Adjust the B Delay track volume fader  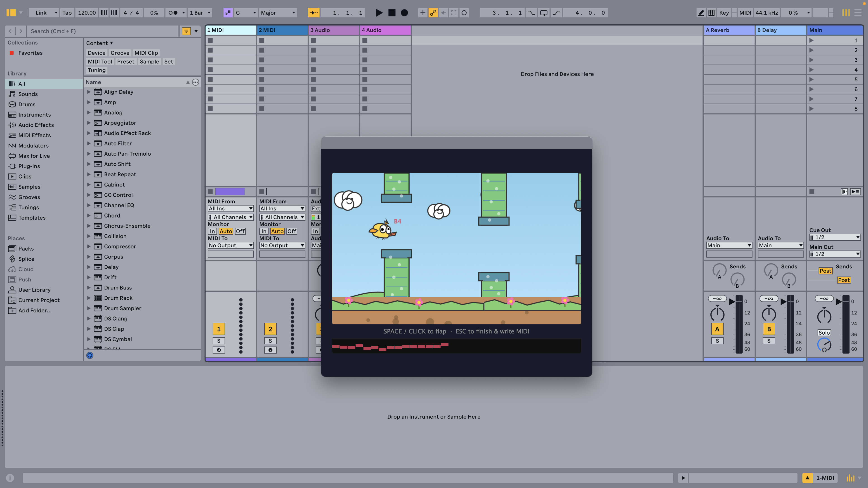coord(783,301)
